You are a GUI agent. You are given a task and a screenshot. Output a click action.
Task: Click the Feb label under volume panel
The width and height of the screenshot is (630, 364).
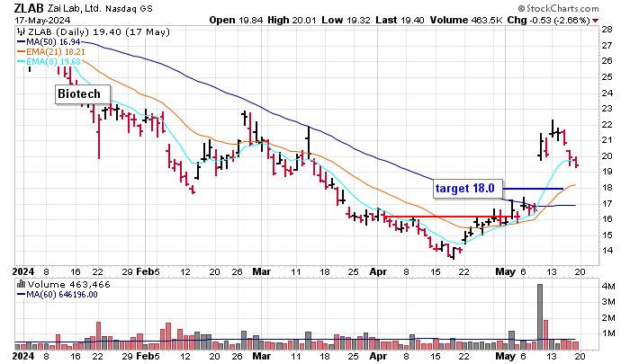pyautogui.click(x=145, y=356)
